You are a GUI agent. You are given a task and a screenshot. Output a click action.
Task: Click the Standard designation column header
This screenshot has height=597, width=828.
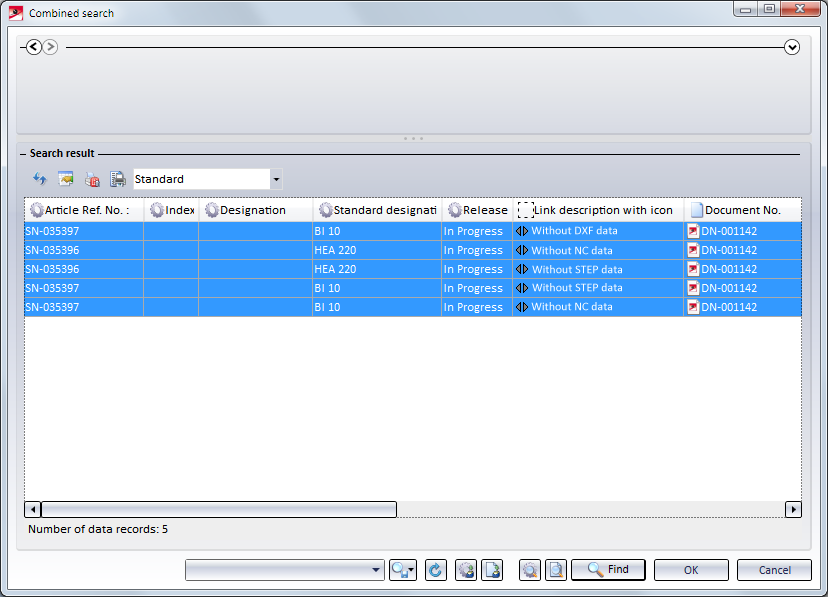click(x=377, y=210)
